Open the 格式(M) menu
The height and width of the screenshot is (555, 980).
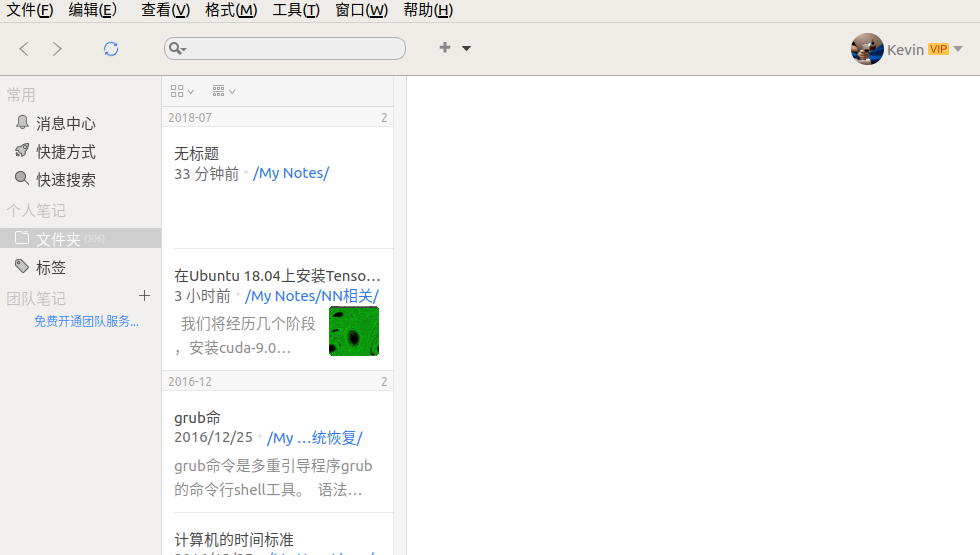coord(231,10)
